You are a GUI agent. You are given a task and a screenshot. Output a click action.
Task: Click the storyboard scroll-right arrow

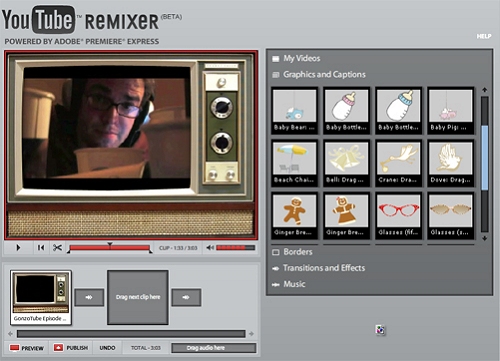251,333
